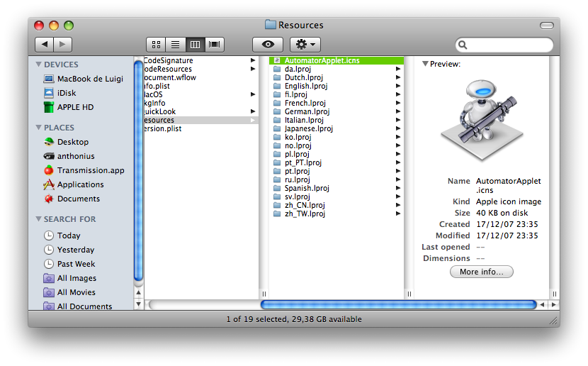Select the pt.lproj row
This screenshot has width=588, height=366.
pos(337,171)
